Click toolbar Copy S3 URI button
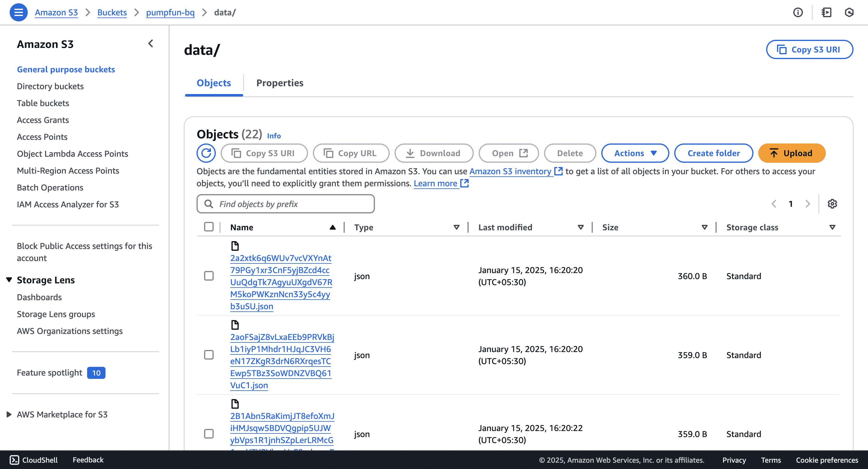Screen dimensions: 868x469 pyautogui.click(x=264, y=153)
